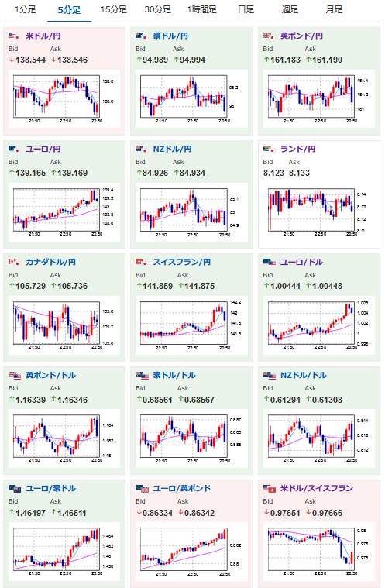The width and height of the screenshot is (385, 588).
Task: Open the ユーロ/円 pair link
Action: pyautogui.click(x=43, y=150)
